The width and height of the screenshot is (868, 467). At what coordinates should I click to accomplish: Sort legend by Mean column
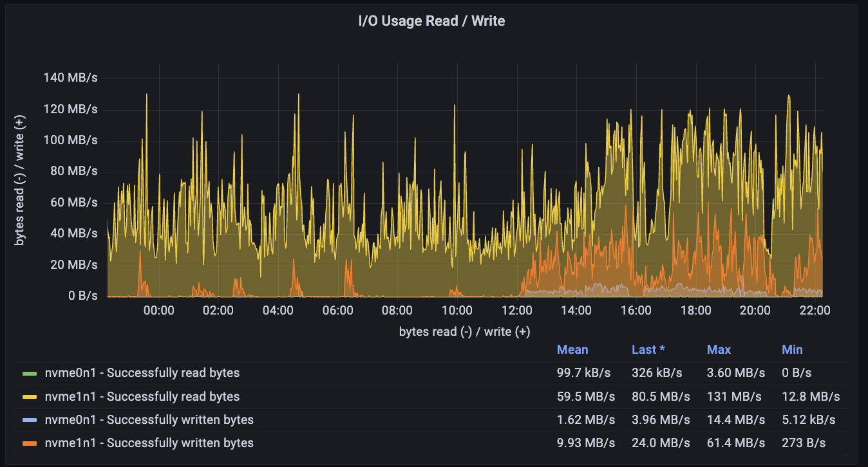(x=572, y=350)
